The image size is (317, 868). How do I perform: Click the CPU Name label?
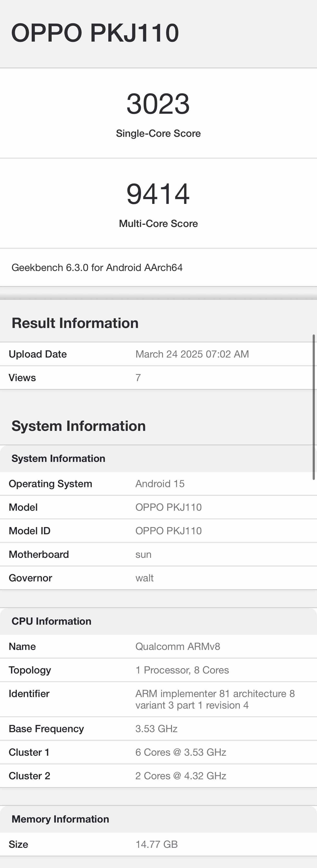tap(22, 647)
